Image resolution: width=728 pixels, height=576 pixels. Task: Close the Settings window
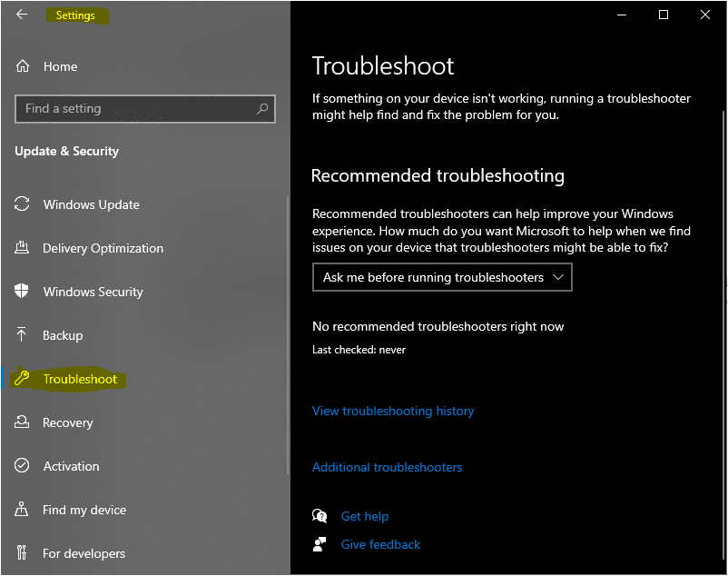(704, 15)
